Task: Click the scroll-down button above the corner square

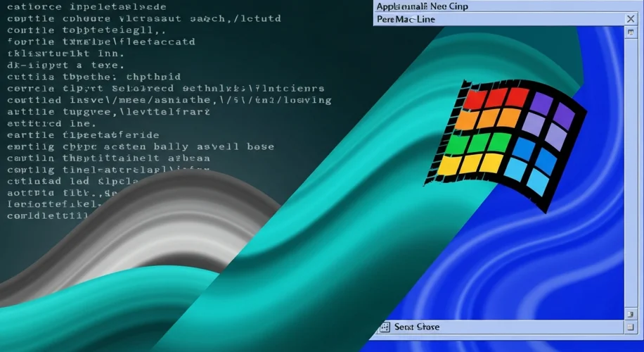Action: click(631, 314)
